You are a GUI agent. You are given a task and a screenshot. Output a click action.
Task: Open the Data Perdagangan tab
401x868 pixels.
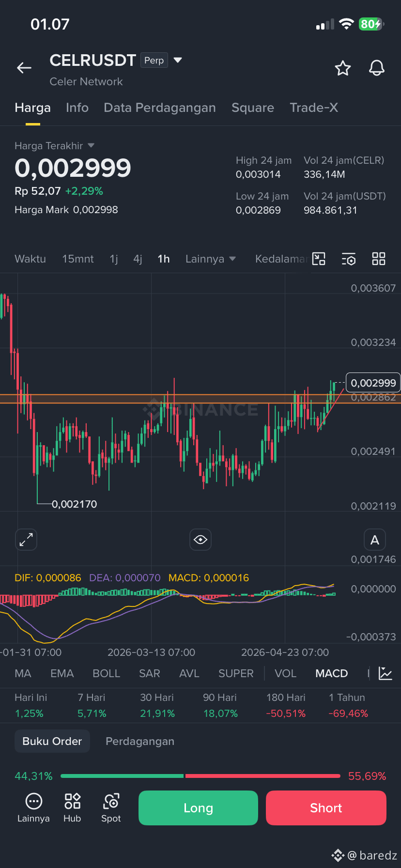coord(160,108)
